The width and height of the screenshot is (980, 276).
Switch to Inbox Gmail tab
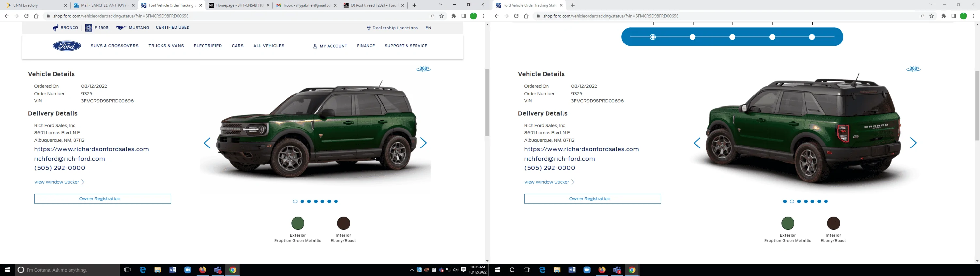[x=307, y=5]
